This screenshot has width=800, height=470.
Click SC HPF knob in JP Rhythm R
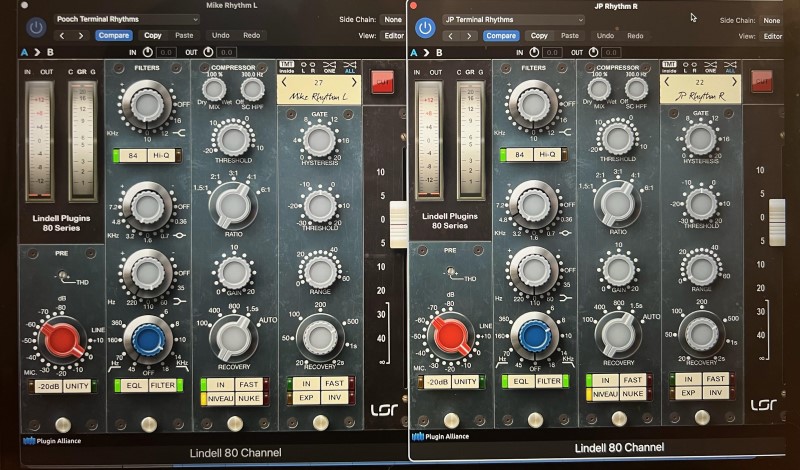(x=636, y=89)
